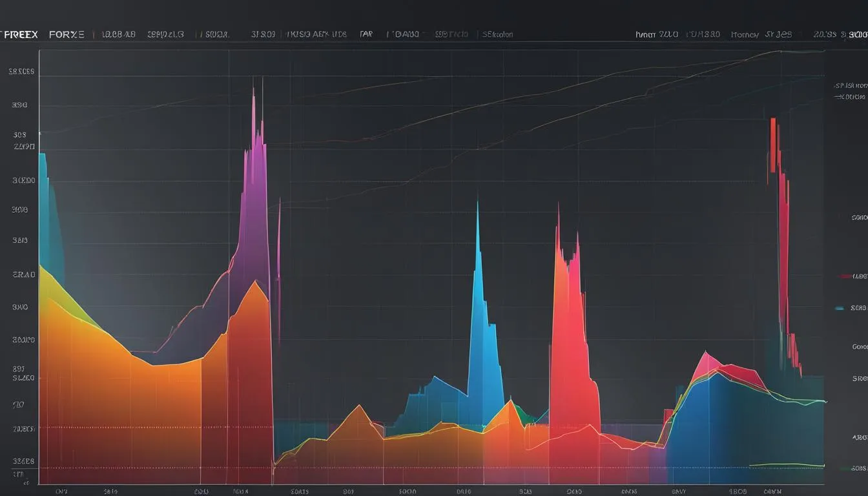Open the FAR indicator in the ticker bar
The width and height of the screenshot is (868, 496).
pyautogui.click(x=366, y=34)
